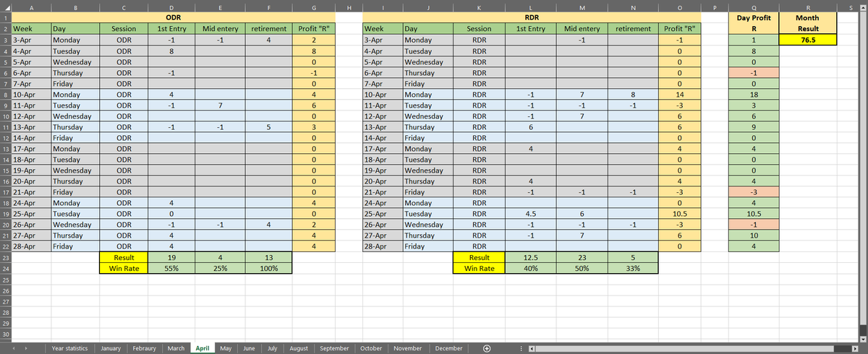Select row 23 header
This screenshot has height=354, width=868.
(x=4, y=257)
